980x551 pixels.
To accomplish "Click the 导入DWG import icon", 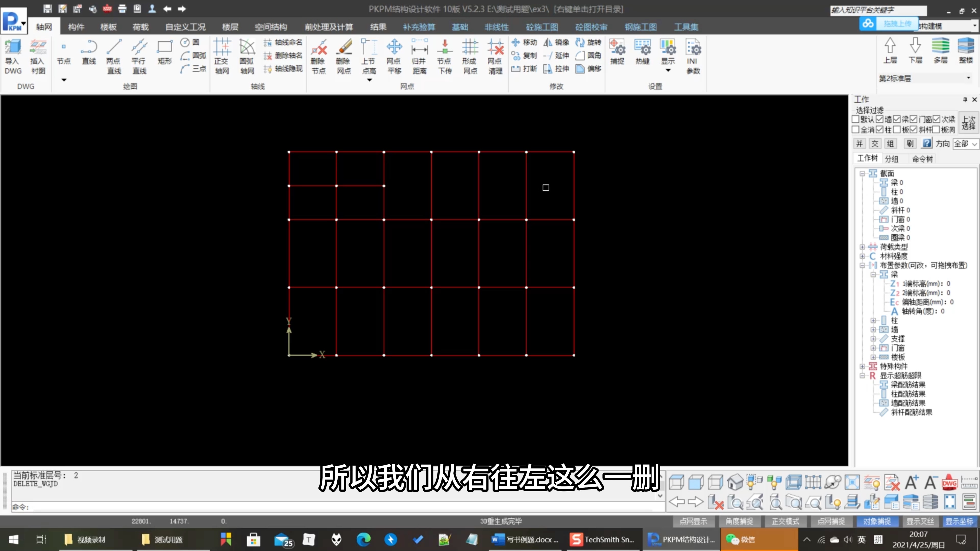I will click(x=13, y=56).
